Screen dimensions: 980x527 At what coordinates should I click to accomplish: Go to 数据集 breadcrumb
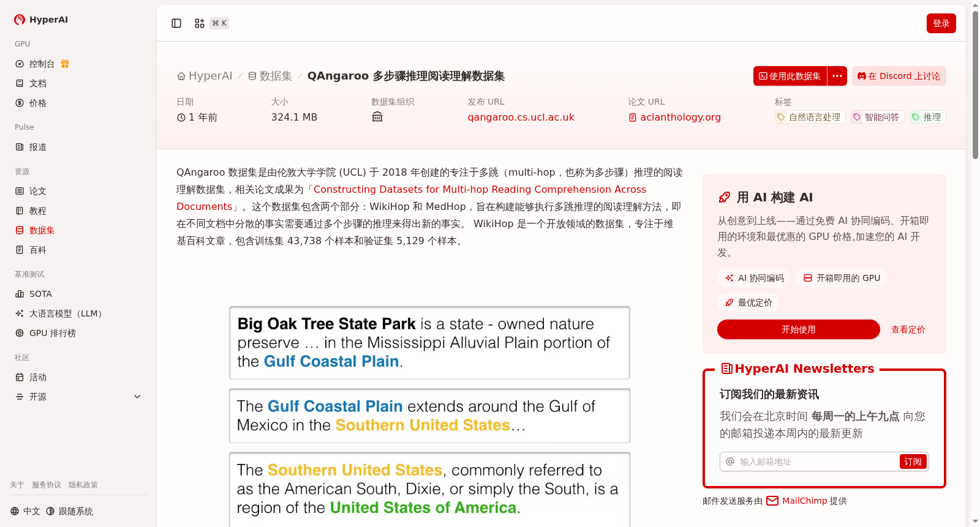(x=270, y=76)
